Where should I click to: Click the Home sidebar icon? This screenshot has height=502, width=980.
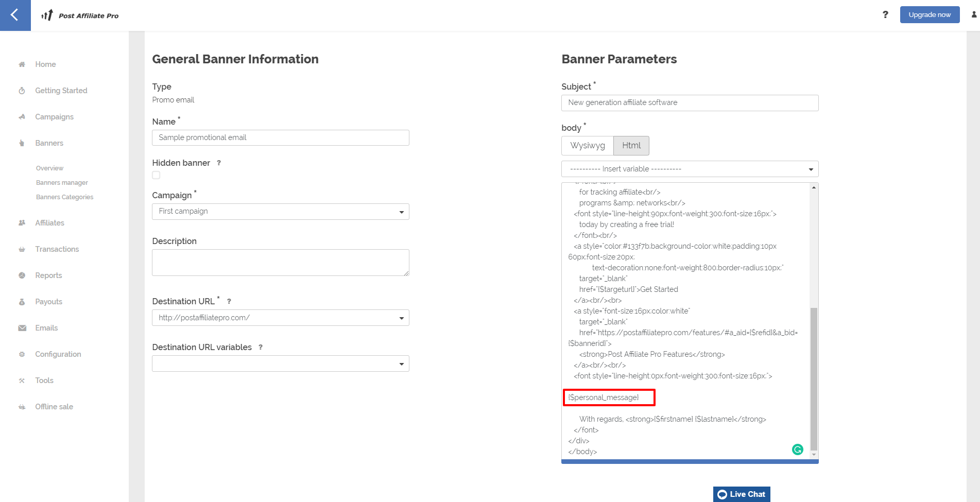pyautogui.click(x=22, y=64)
